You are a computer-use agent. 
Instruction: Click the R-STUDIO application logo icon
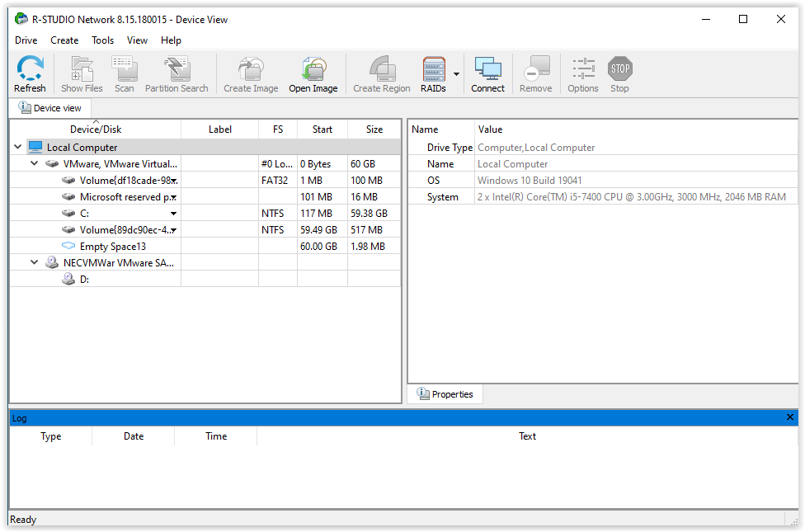click(21, 19)
